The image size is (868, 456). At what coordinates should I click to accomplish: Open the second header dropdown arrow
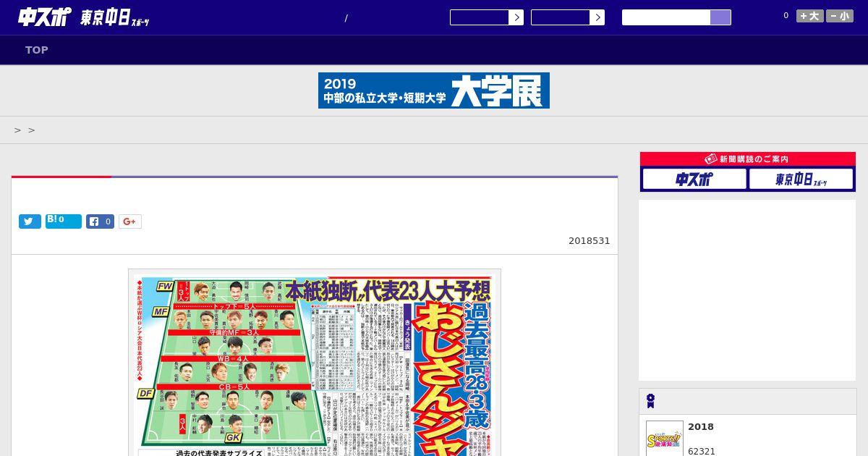point(597,17)
